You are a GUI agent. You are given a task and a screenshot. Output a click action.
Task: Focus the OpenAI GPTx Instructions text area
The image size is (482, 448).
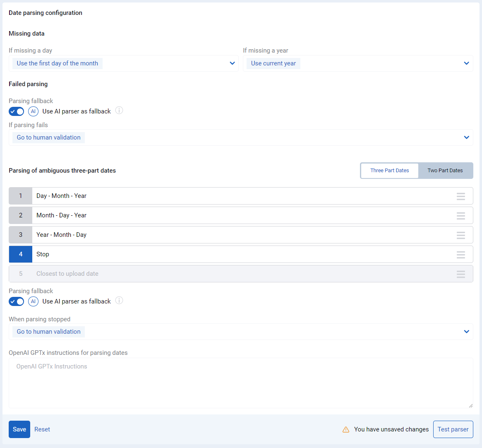(241, 383)
